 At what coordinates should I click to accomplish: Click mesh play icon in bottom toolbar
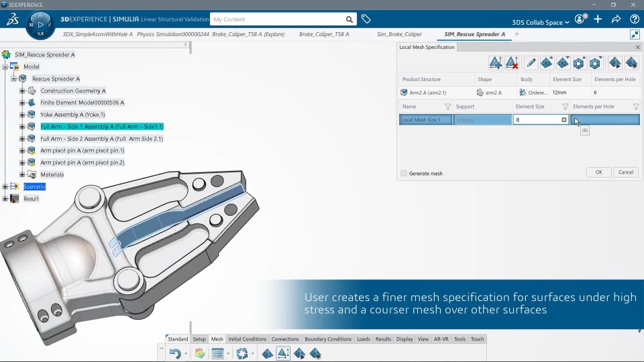point(299,353)
